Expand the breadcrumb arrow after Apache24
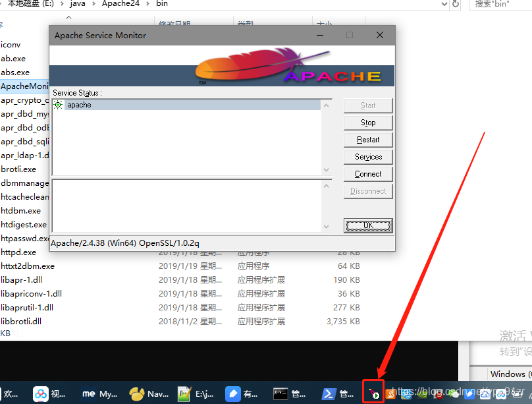 147,4
